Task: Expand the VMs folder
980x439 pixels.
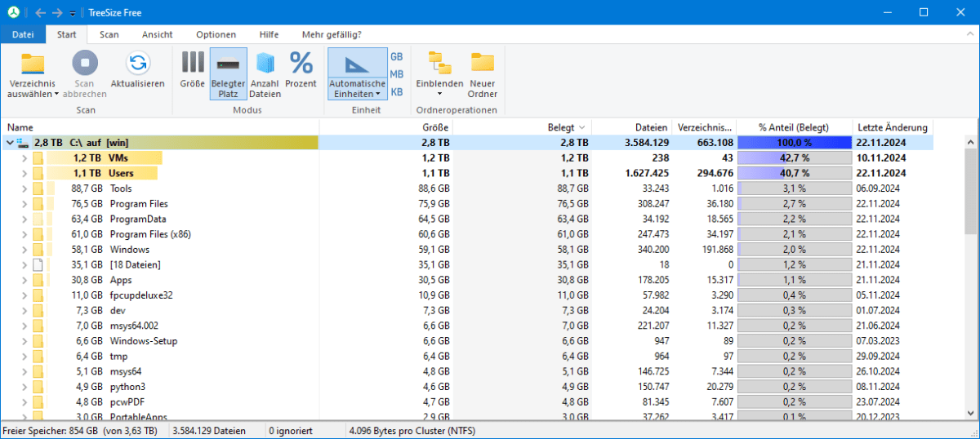Action: click(x=24, y=158)
